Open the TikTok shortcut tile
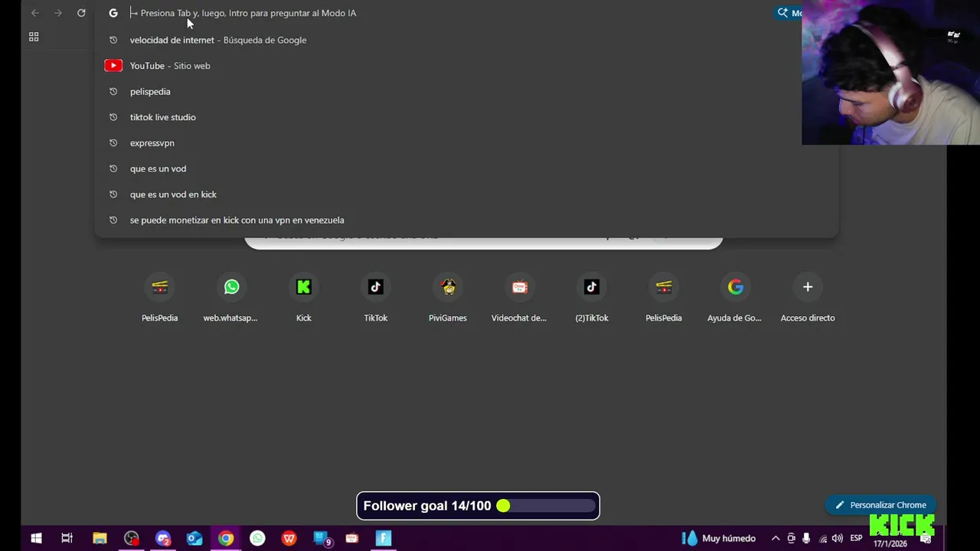The height and width of the screenshot is (551, 980). pos(375,297)
